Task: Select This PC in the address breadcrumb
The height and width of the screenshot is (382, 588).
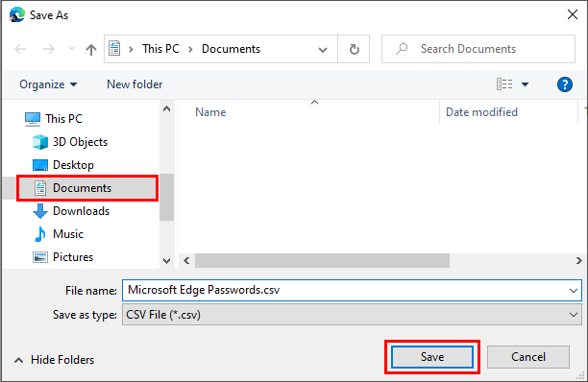Action: pos(160,49)
